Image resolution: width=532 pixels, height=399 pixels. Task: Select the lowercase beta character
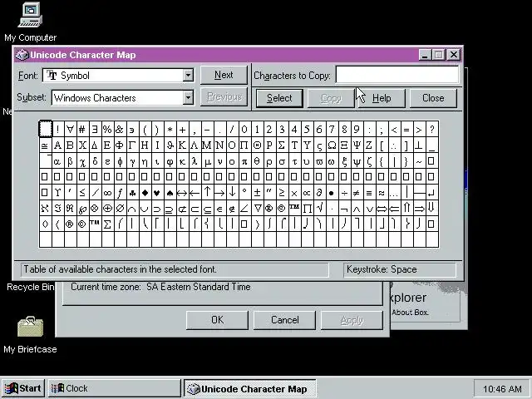point(70,161)
